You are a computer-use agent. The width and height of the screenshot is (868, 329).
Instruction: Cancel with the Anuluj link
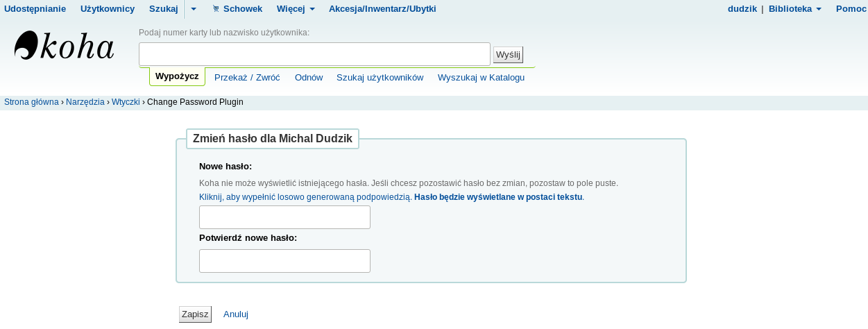pos(236,314)
